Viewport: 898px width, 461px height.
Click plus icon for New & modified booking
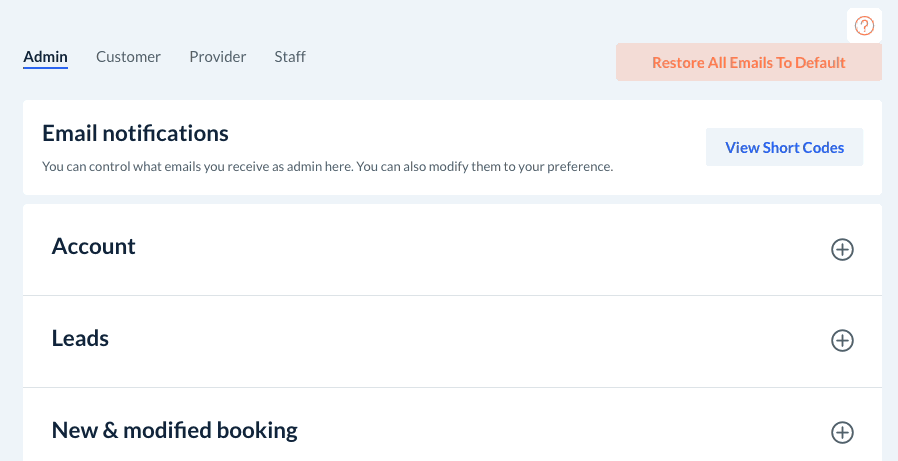(843, 433)
